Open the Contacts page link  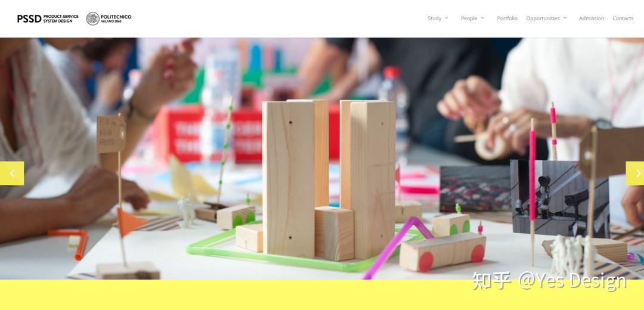pos(623,18)
